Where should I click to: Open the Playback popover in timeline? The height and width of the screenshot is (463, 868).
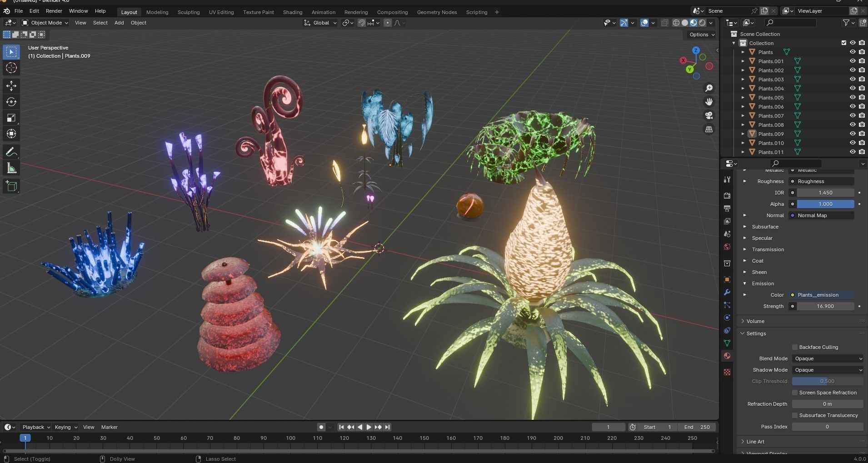[x=36, y=427]
